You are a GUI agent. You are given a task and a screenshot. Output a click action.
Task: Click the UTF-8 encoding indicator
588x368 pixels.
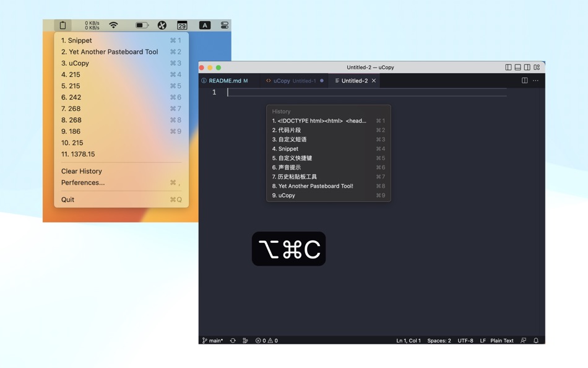pos(465,341)
